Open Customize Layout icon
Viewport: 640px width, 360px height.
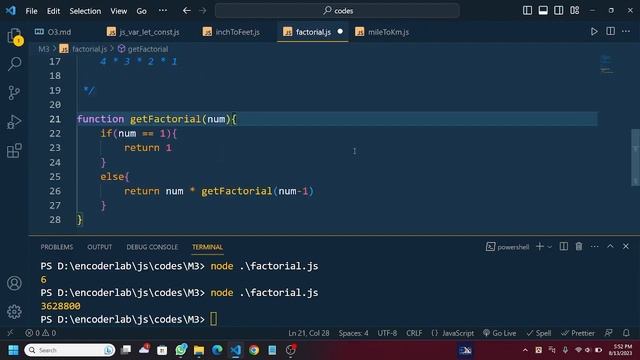click(575, 11)
